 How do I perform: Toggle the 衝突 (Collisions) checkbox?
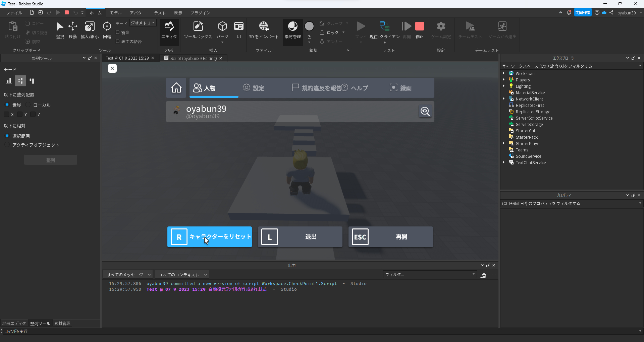point(118,32)
